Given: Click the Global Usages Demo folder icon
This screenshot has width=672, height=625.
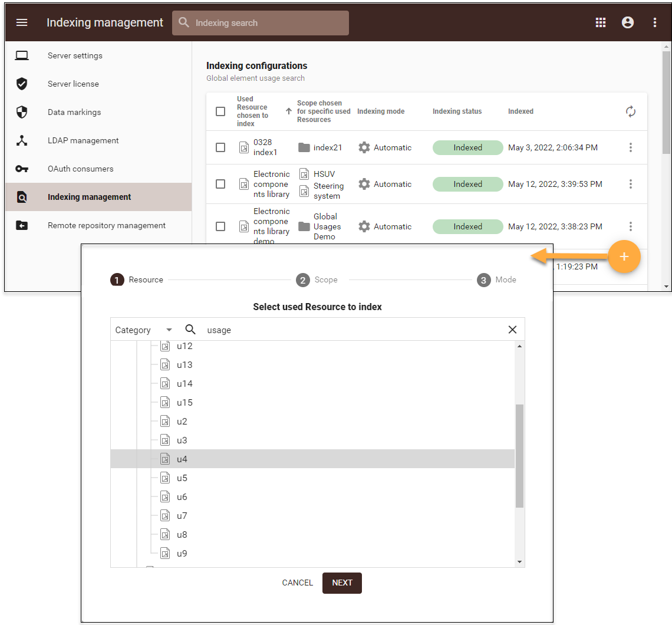Looking at the screenshot, I should 304,226.
